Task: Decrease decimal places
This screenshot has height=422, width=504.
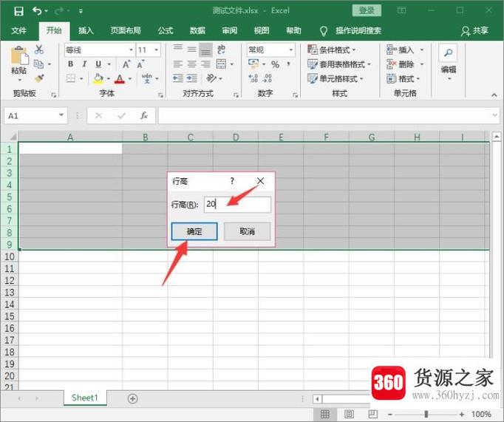Action: click(268, 78)
